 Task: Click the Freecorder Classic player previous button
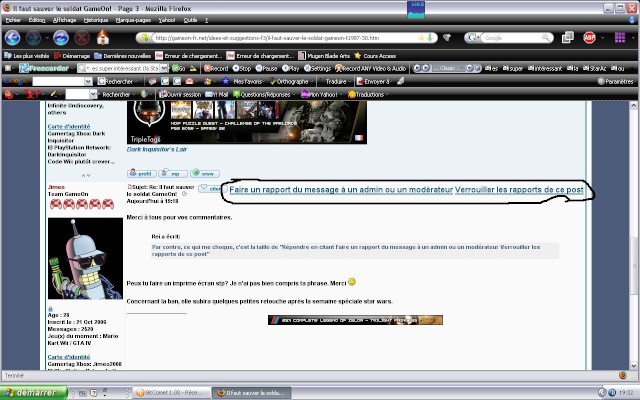417,69
